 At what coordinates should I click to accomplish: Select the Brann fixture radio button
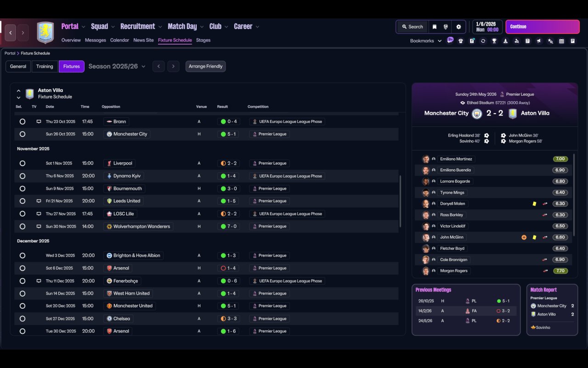[x=23, y=122]
